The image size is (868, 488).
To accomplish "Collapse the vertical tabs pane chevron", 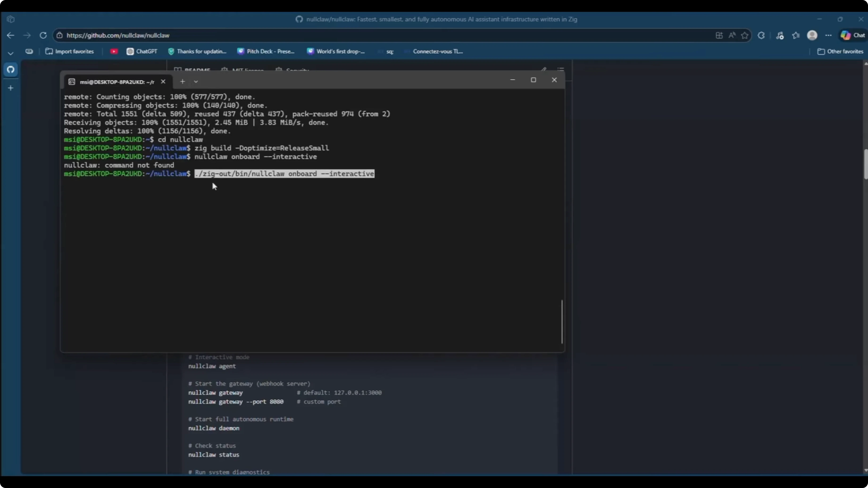I will click(x=10, y=53).
